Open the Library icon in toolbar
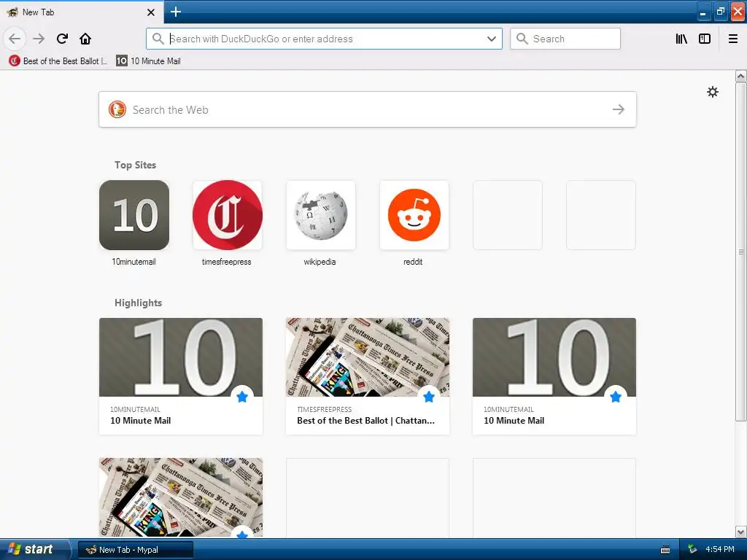This screenshot has height=560, width=747. tap(681, 39)
